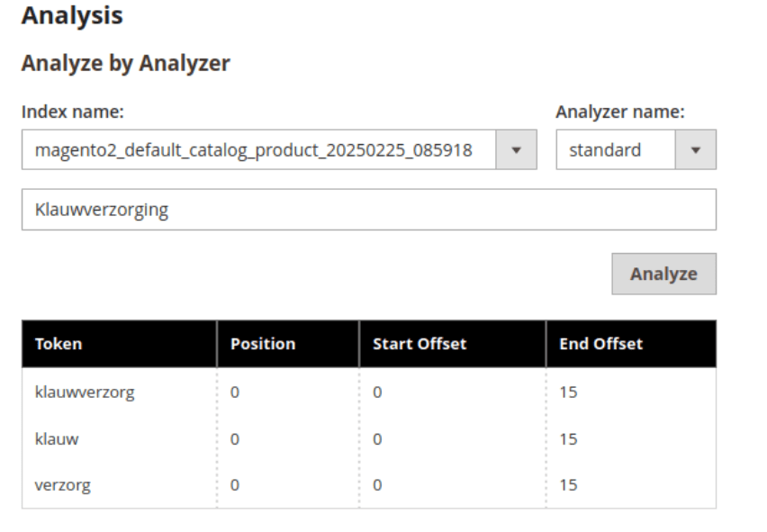Viewport: 767px width, 532px height.
Task: Select the verzorg token cell
Action: (x=63, y=486)
